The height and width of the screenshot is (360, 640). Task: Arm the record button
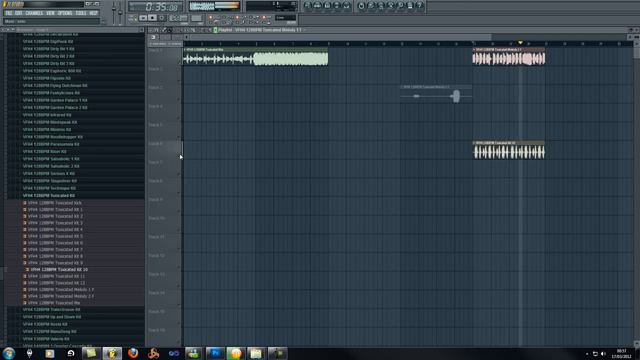(162, 18)
